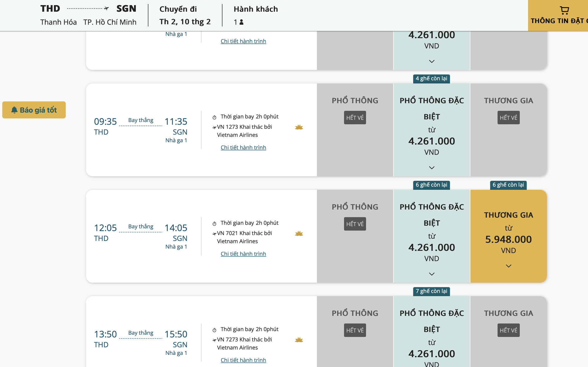This screenshot has height=367, width=588.
Task: Click the clock icon on 09:35 flight
Action: (215, 118)
